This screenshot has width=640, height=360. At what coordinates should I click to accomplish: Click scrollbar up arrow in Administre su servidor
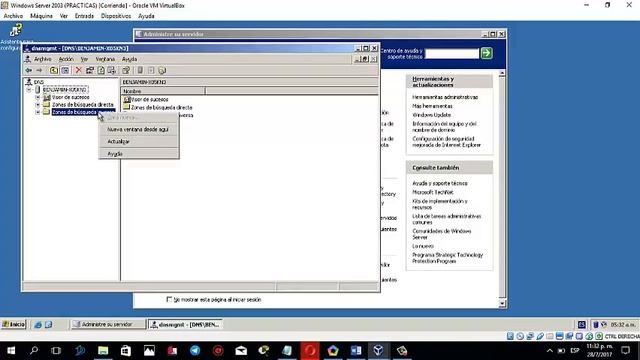click(502, 73)
